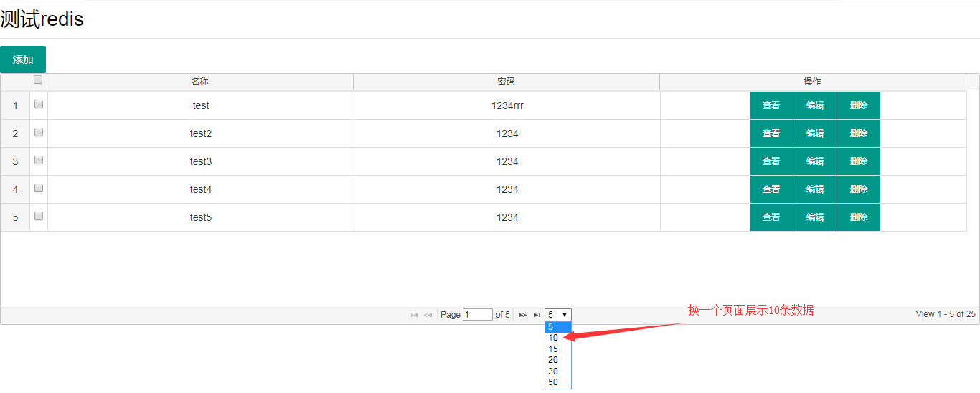The image size is (980, 393).
Task: Click 编辑 for row test5
Action: coord(815,217)
